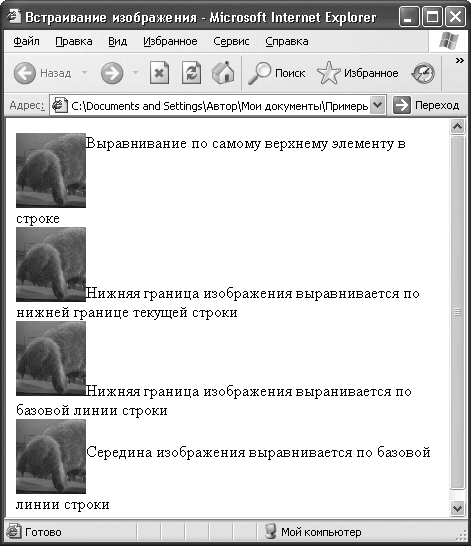Go to the Home page icon
Screen dimensions: 471x546
223,73
